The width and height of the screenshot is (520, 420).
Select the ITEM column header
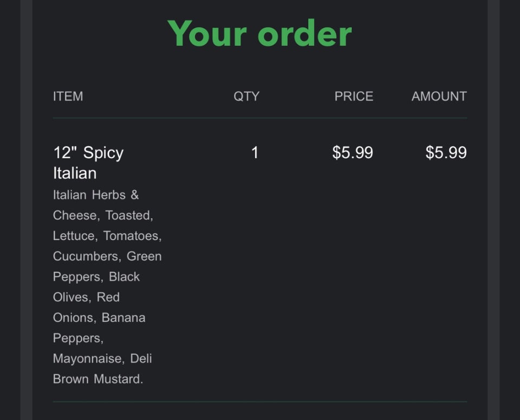68,96
